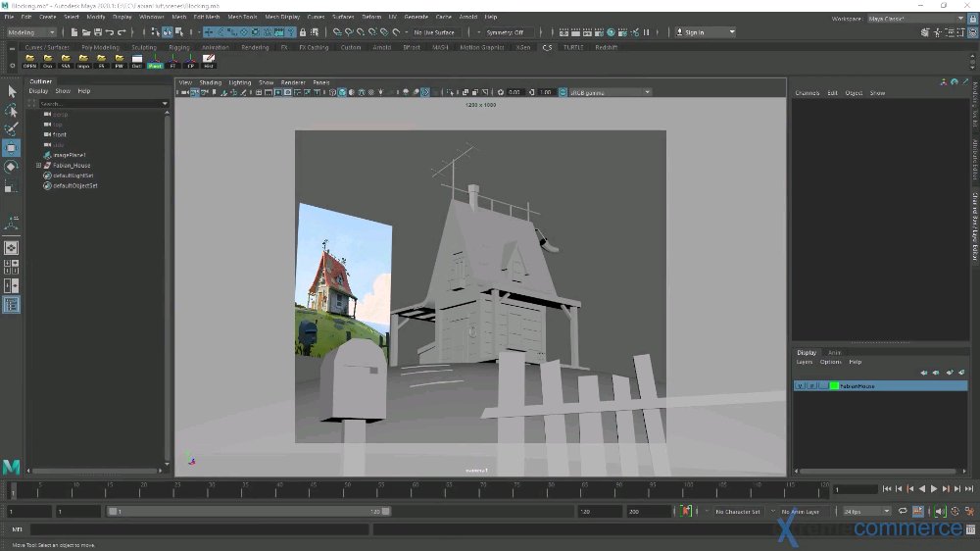Toggle the workspace lock icon
The image size is (980, 551).
[972, 19]
